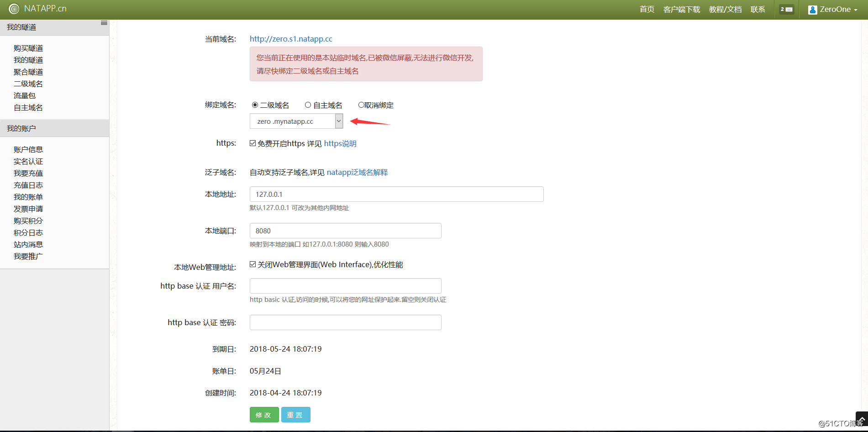Open 我要推广 in the sidebar
868x432 pixels.
click(28, 256)
